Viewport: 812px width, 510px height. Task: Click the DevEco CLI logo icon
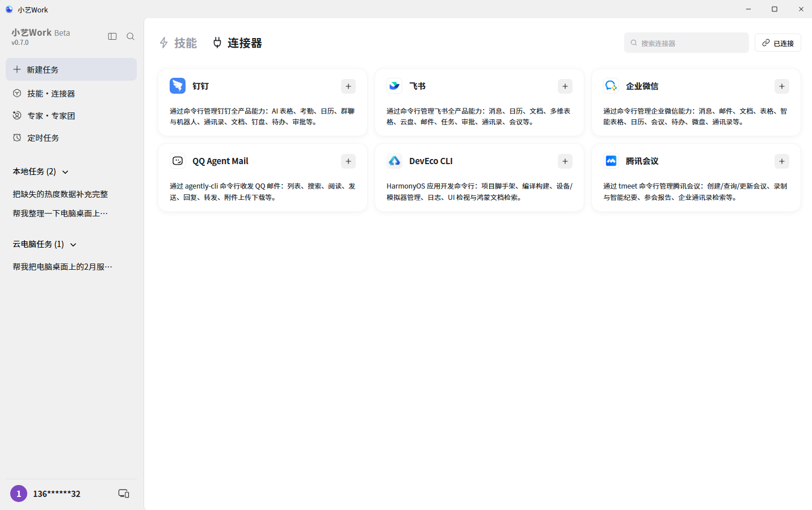(x=394, y=161)
